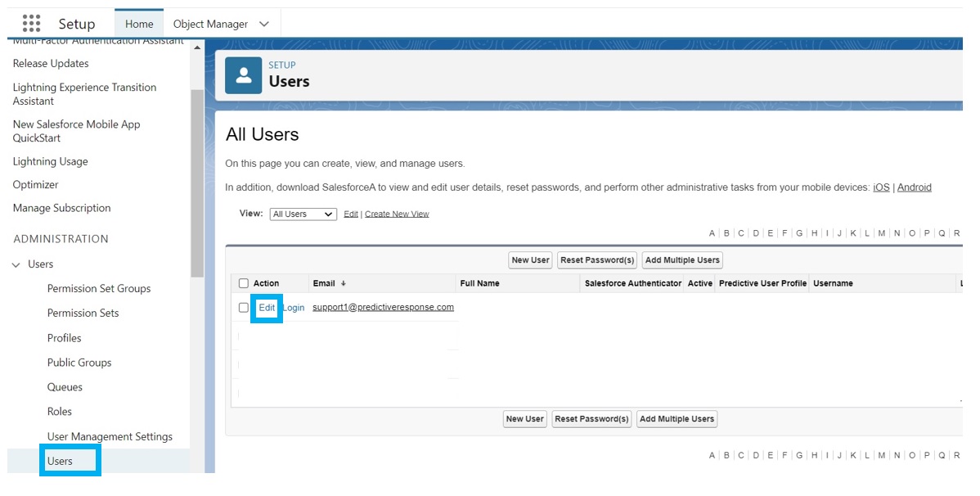
Task: Click the top New User button
Action: pyautogui.click(x=530, y=260)
